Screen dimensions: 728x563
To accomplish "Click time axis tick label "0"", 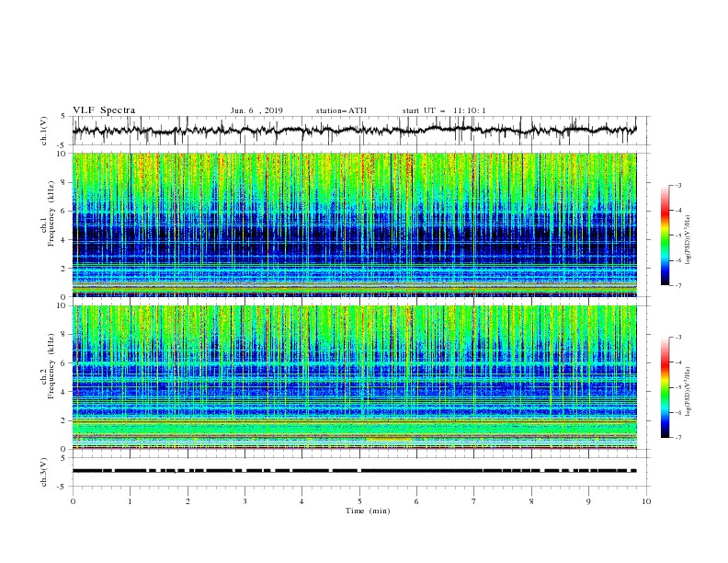I will point(73,501).
